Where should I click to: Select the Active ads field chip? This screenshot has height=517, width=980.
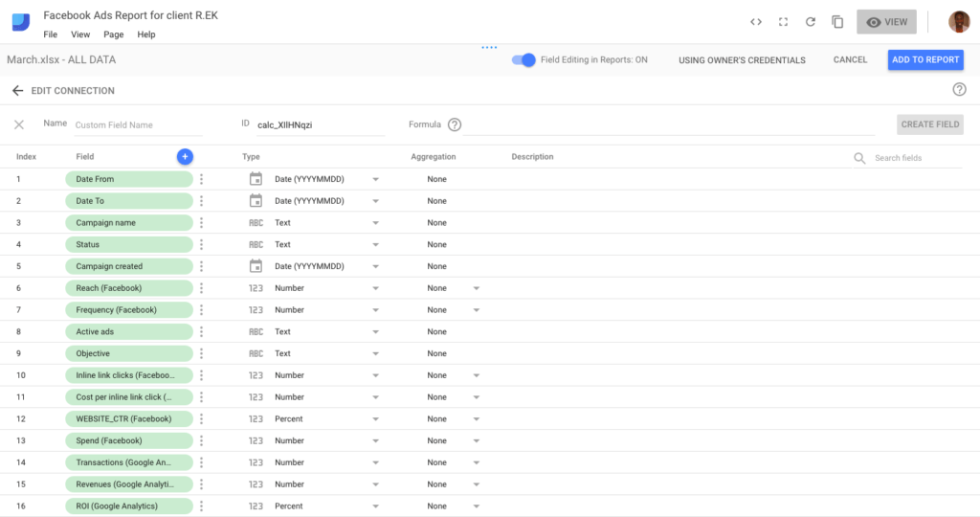pyautogui.click(x=129, y=332)
